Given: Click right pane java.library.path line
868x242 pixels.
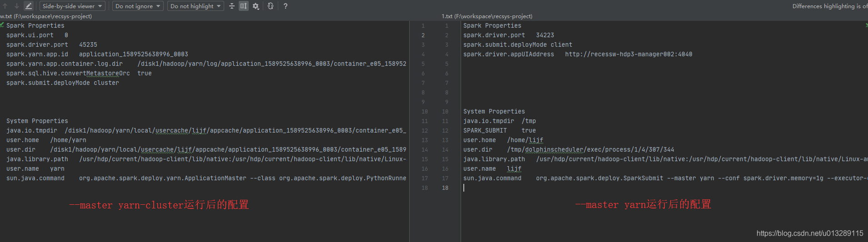Looking at the screenshot, I should (x=666, y=159).
